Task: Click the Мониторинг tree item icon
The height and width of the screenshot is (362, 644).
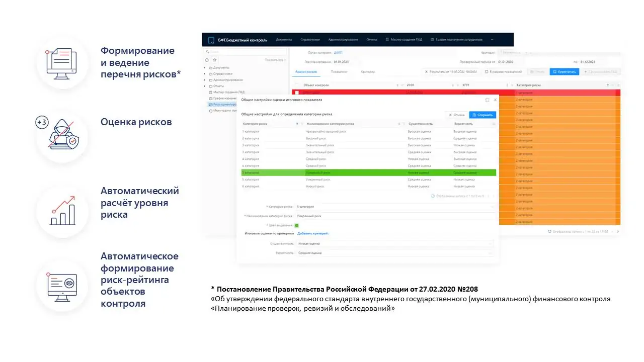Action: click(211, 111)
